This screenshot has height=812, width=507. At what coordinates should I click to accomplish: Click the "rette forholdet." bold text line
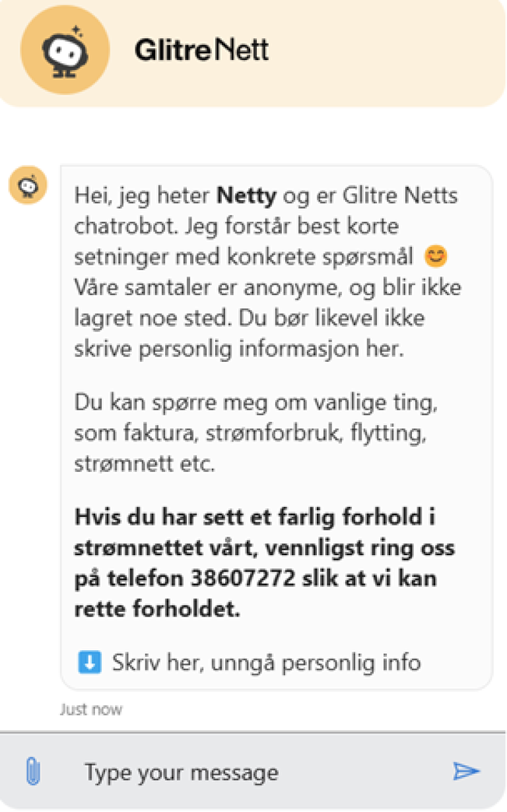tap(157, 609)
